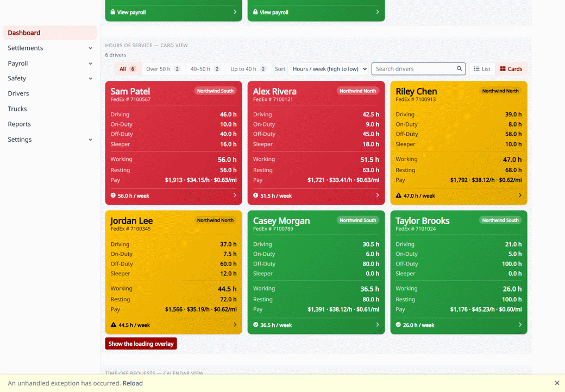The width and height of the screenshot is (565, 392).
Task: Open Riley Chen card chevron arrow
Action: 520,195
